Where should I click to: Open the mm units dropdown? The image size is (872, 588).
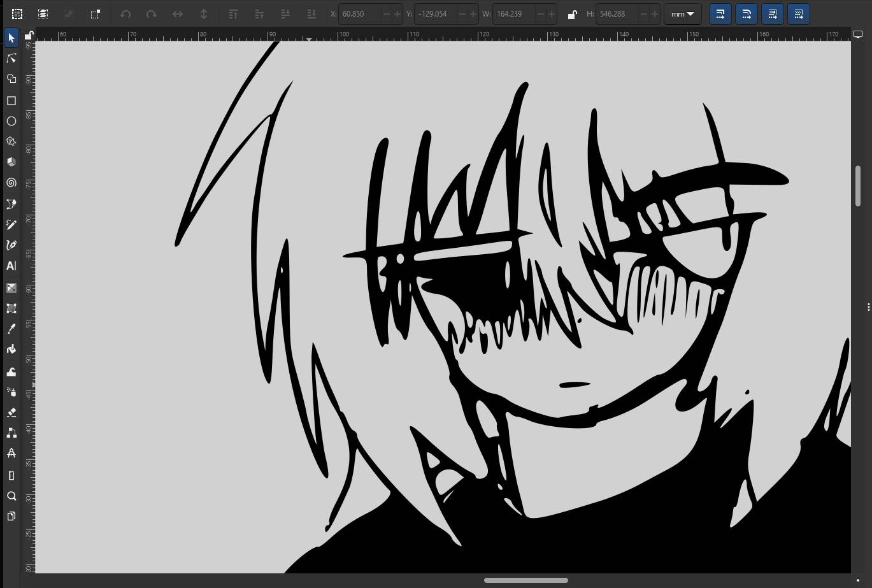click(x=682, y=14)
